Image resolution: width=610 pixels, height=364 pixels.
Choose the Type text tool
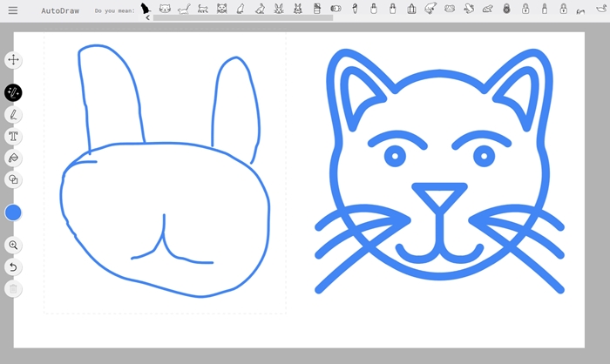[13, 136]
